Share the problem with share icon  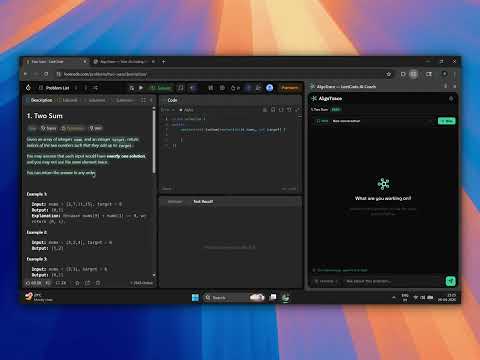click(87, 283)
